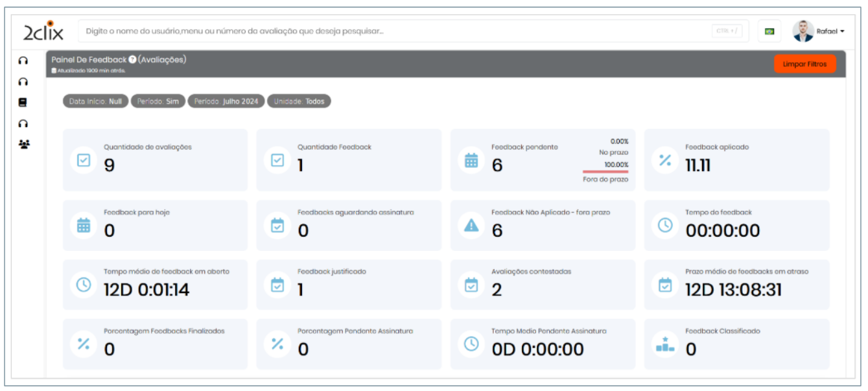The height and width of the screenshot is (391, 868).
Task: Click the podium icon on Feedback Classificado
Action: point(665,344)
